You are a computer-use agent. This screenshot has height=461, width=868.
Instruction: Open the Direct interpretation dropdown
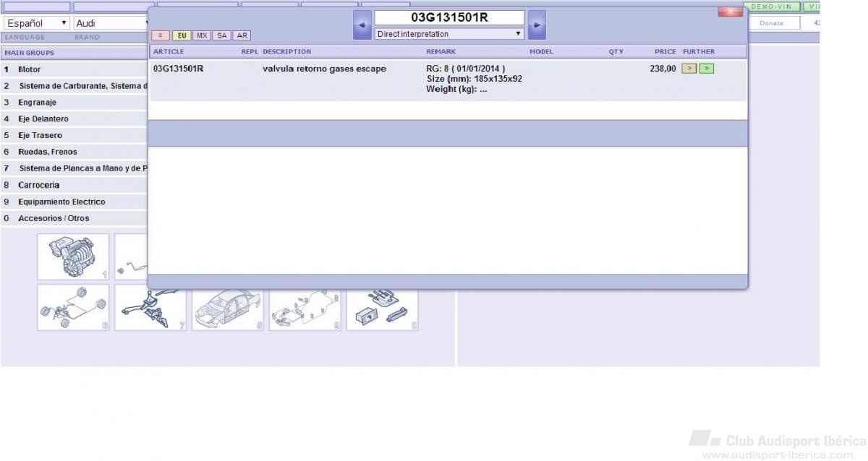(449, 34)
